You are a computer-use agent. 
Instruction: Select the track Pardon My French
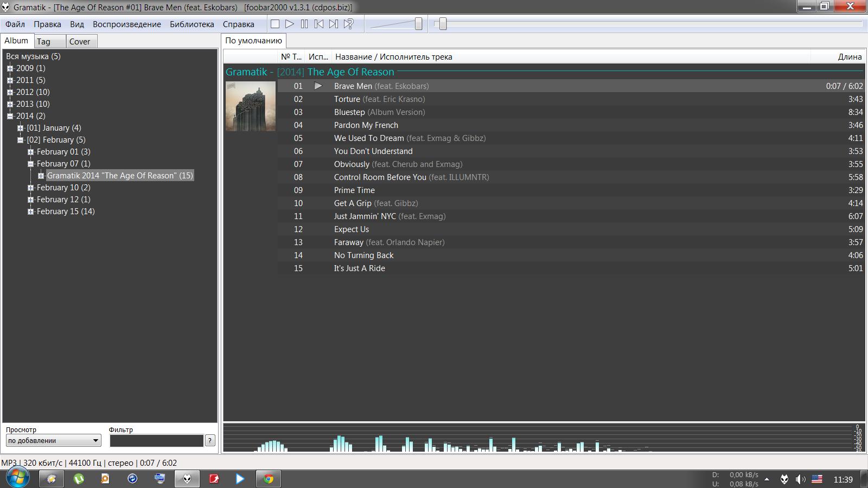[x=366, y=125]
